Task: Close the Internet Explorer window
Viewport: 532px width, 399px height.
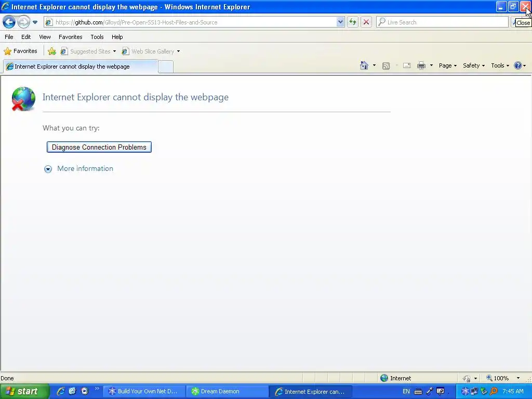Action: 525,6
